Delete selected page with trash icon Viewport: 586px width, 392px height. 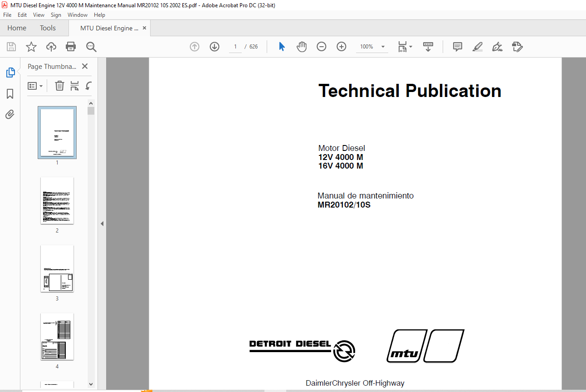(x=59, y=86)
